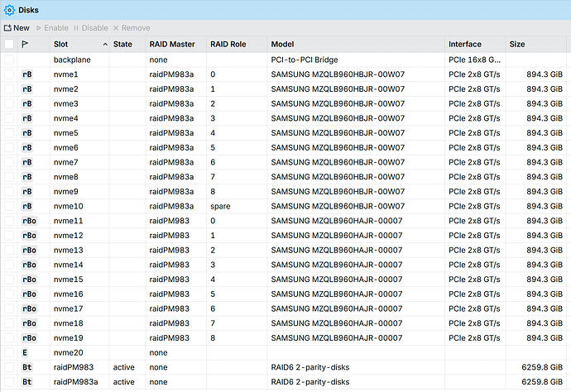
Task: Click the rBo flag on nvme17 row
Action: coord(29,308)
